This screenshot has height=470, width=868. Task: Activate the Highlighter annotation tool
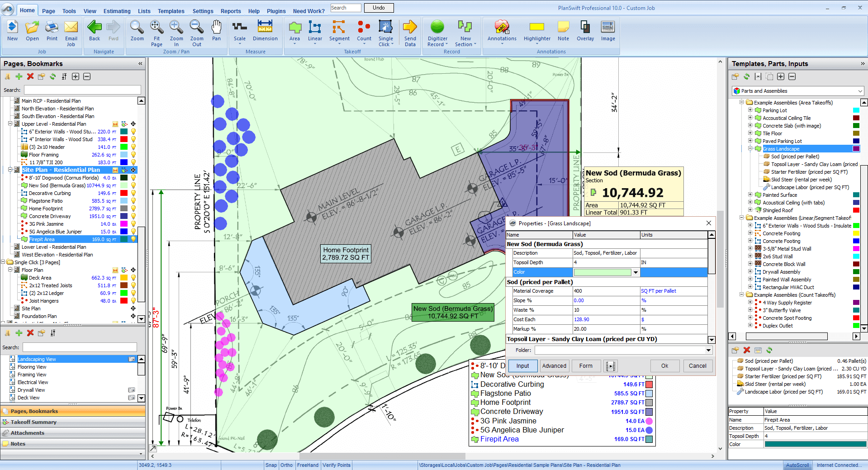[x=536, y=32]
